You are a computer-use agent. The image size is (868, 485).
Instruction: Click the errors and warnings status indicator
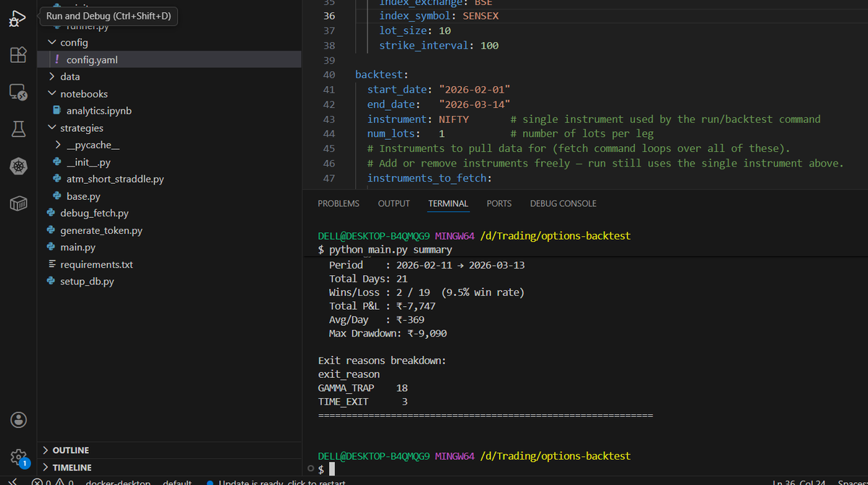53,482
